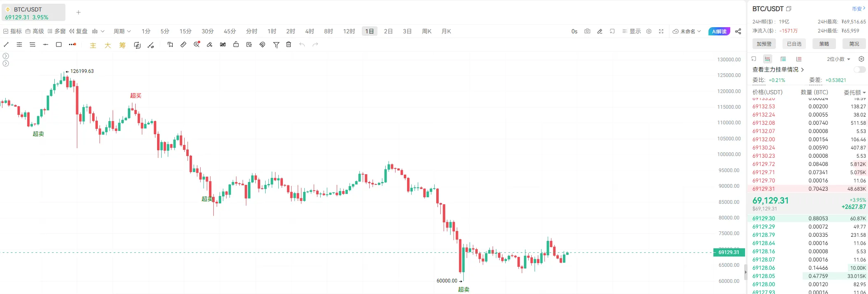The height and width of the screenshot is (294, 868).
Task: Select the rectangle drawing tool
Action: 59,44
